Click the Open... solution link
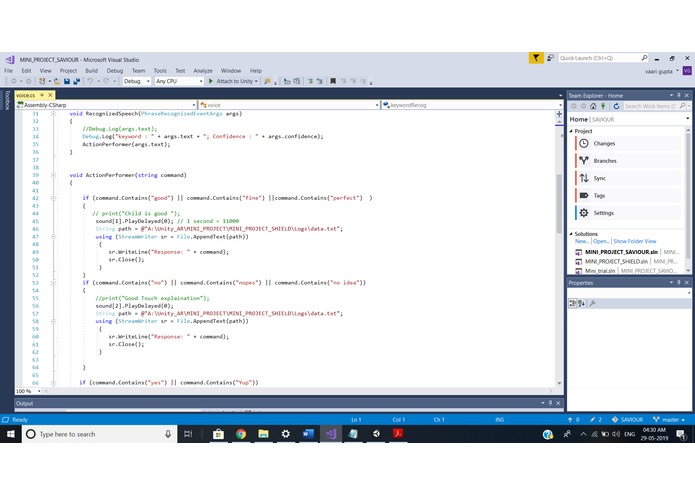The width and height of the screenshot is (695, 494). pyautogui.click(x=601, y=241)
